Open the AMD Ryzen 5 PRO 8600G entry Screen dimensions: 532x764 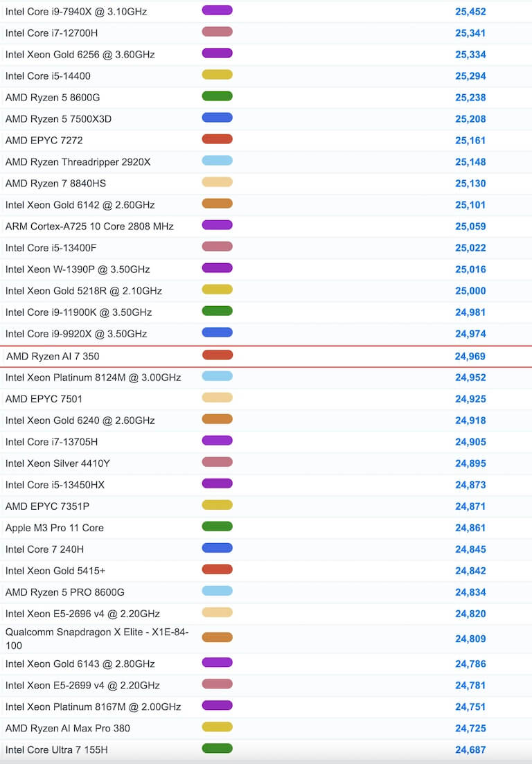click(65, 592)
